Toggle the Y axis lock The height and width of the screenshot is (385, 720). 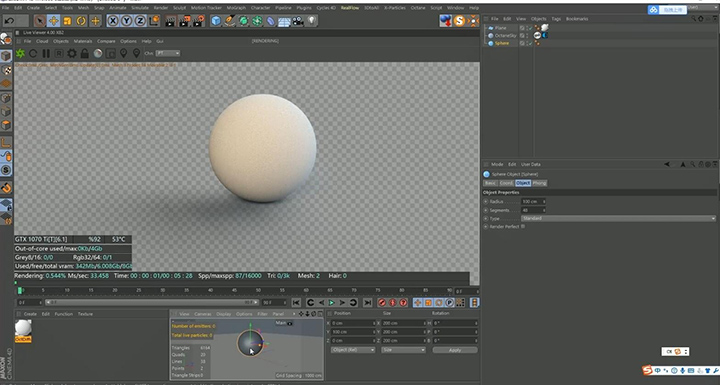click(126, 21)
